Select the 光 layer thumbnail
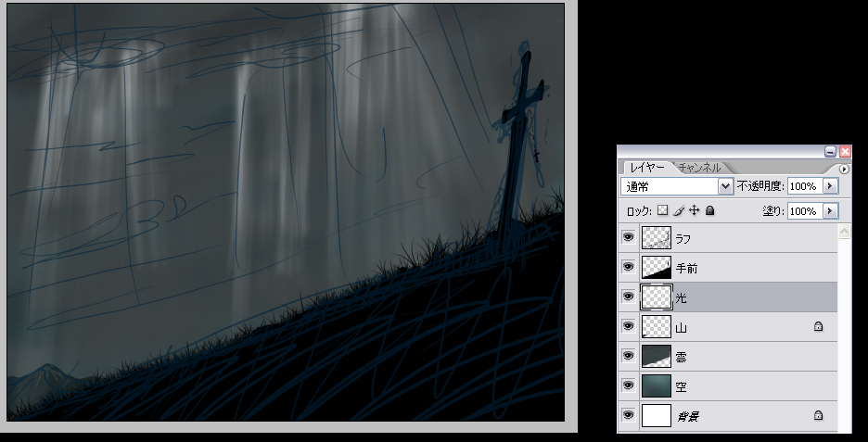 656,297
